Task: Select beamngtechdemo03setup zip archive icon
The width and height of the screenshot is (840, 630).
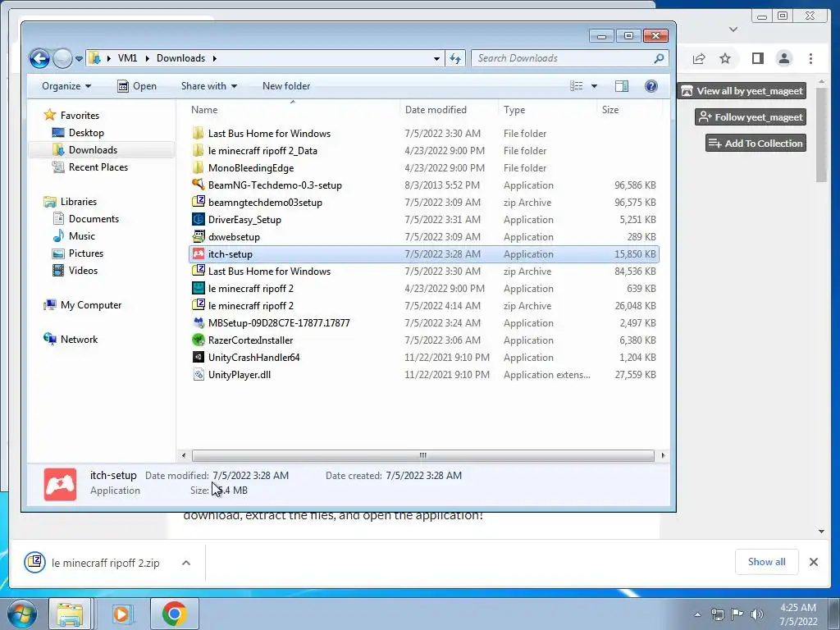Action: tap(199, 202)
